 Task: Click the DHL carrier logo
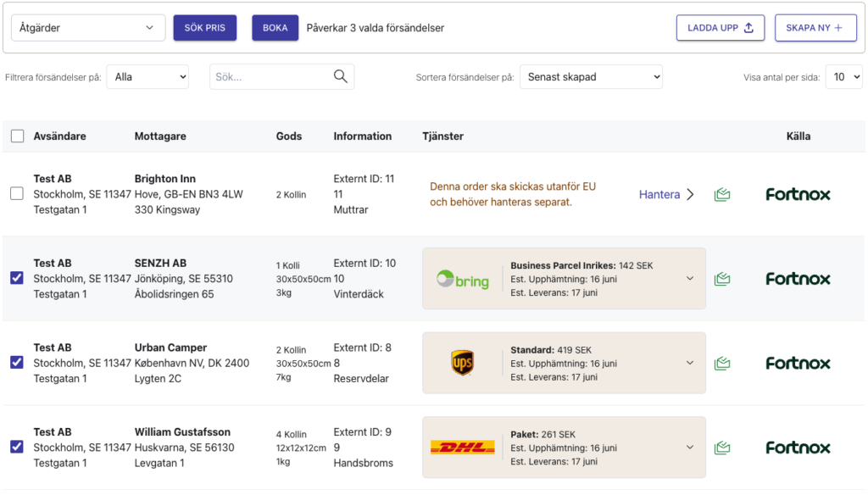[x=462, y=448]
